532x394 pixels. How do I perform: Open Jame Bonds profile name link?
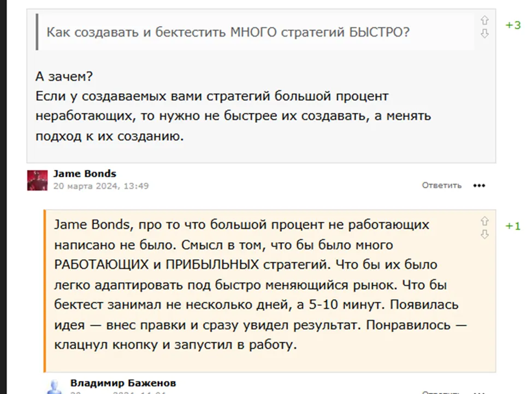click(85, 174)
